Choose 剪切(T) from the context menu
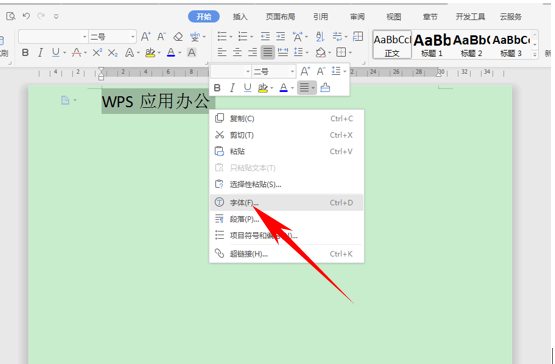555x364 pixels. tap(286, 135)
